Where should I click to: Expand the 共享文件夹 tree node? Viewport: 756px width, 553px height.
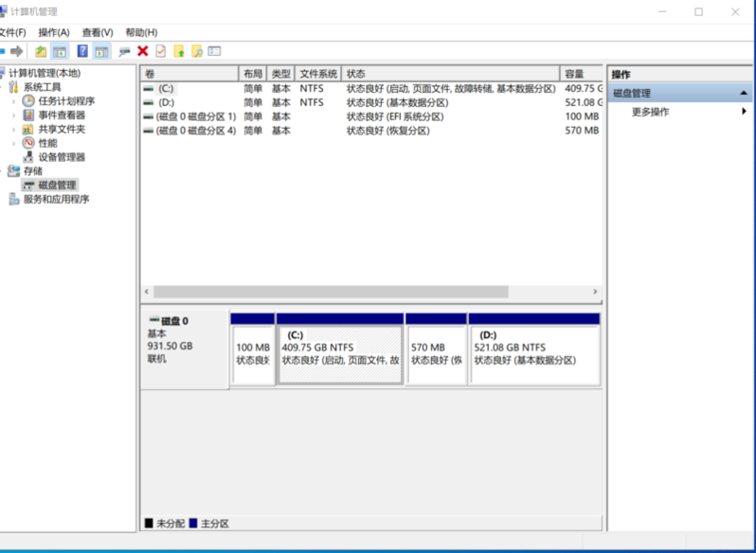[13, 130]
